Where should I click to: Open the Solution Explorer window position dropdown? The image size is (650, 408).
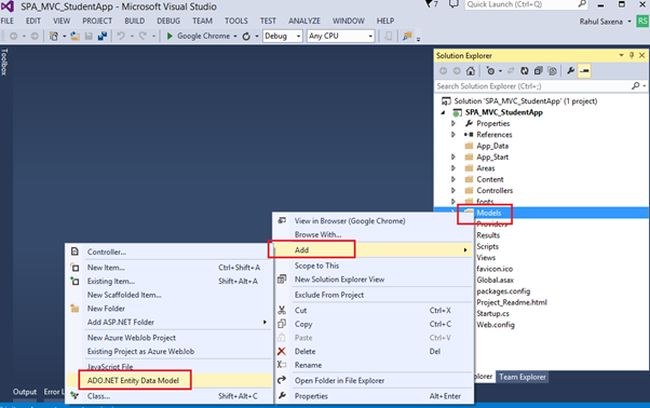tap(621, 55)
